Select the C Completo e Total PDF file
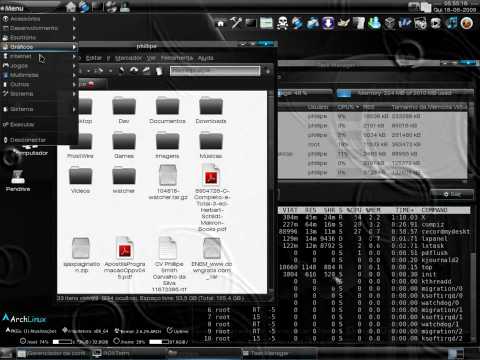Screen dimensions: 480x360 pos(211,198)
